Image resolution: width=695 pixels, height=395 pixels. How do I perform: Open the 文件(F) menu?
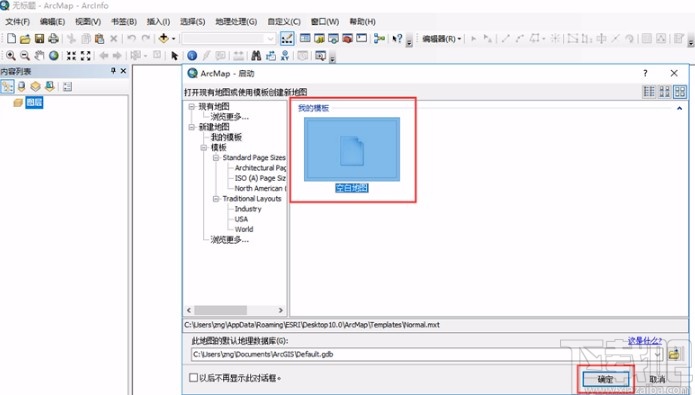tap(18, 21)
